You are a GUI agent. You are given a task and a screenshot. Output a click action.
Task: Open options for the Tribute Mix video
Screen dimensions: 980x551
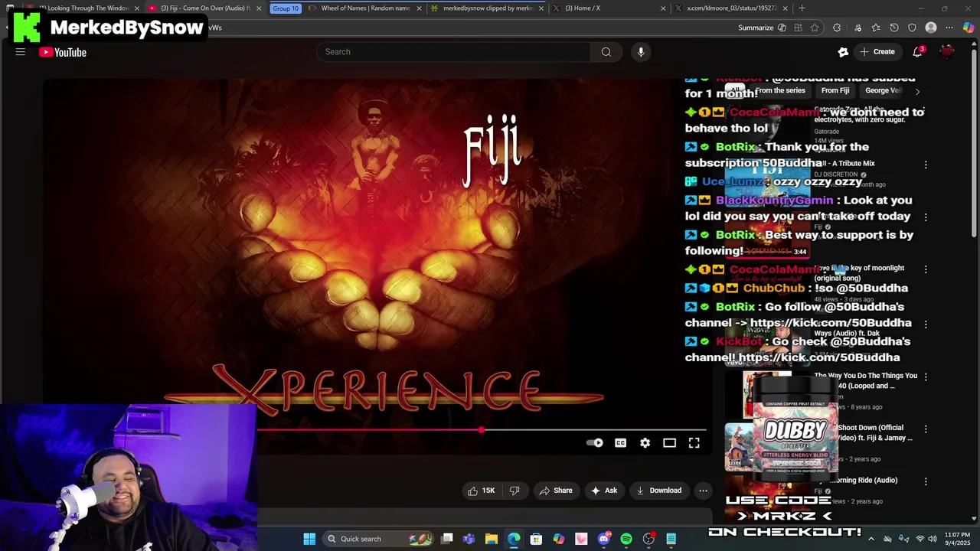pyautogui.click(x=926, y=165)
